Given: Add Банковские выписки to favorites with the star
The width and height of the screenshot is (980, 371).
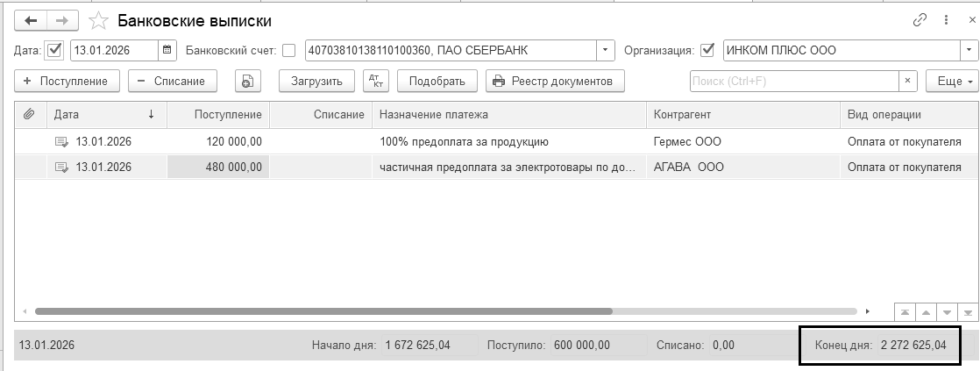Looking at the screenshot, I should [100, 20].
